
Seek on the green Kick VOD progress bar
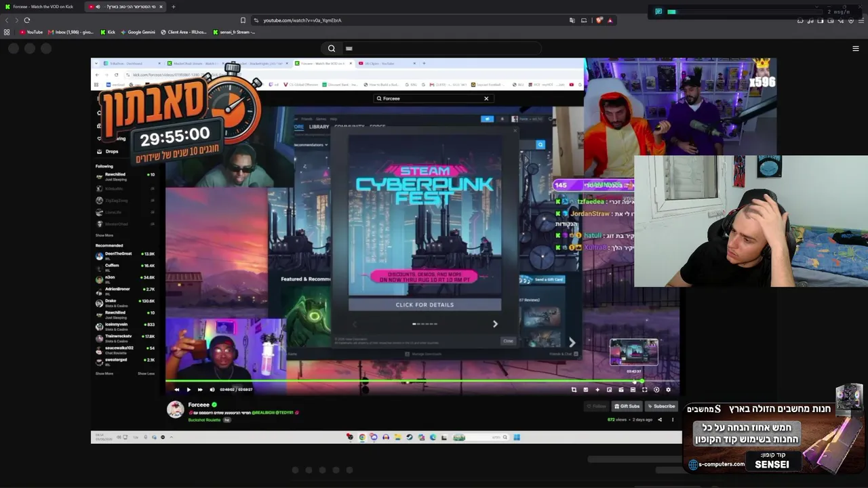pos(421,381)
